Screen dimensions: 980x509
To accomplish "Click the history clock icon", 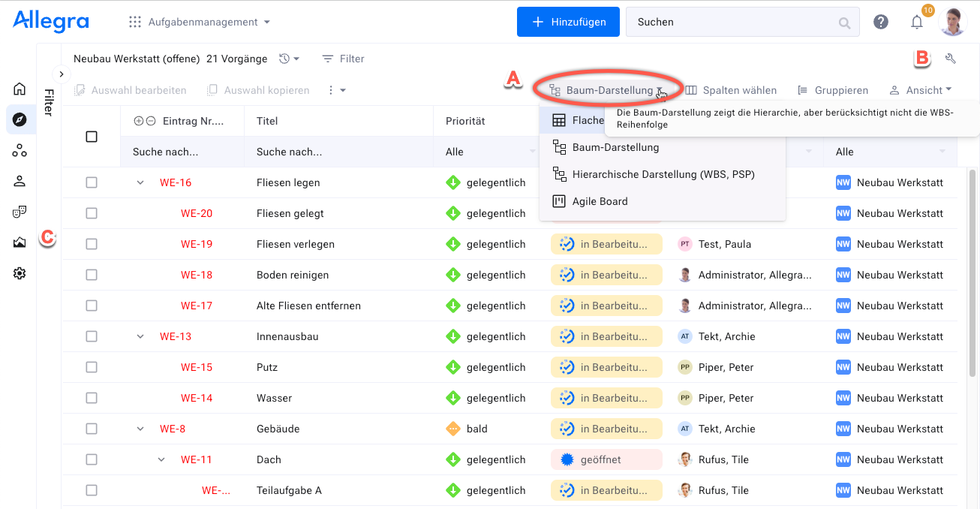I will tap(284, 59).
